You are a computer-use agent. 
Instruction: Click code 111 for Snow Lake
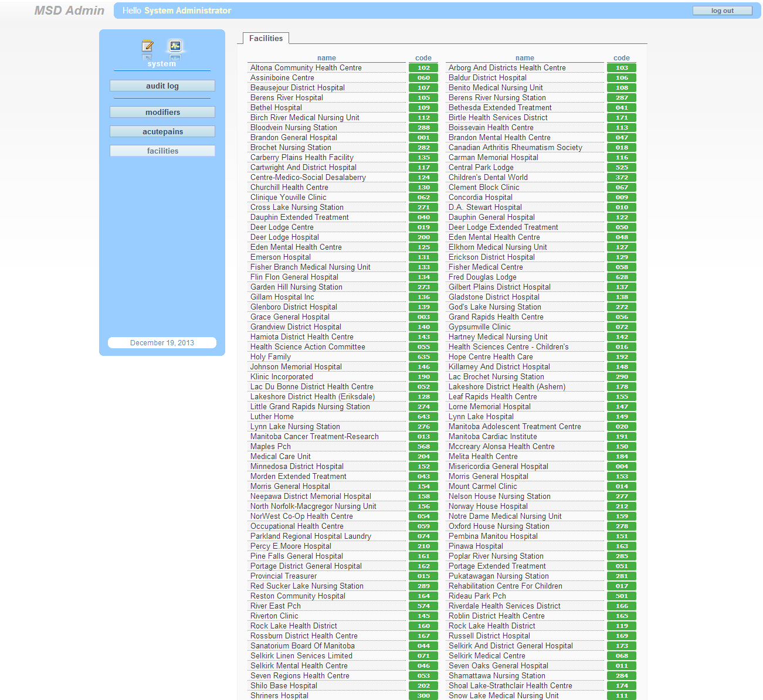point(622,696)
